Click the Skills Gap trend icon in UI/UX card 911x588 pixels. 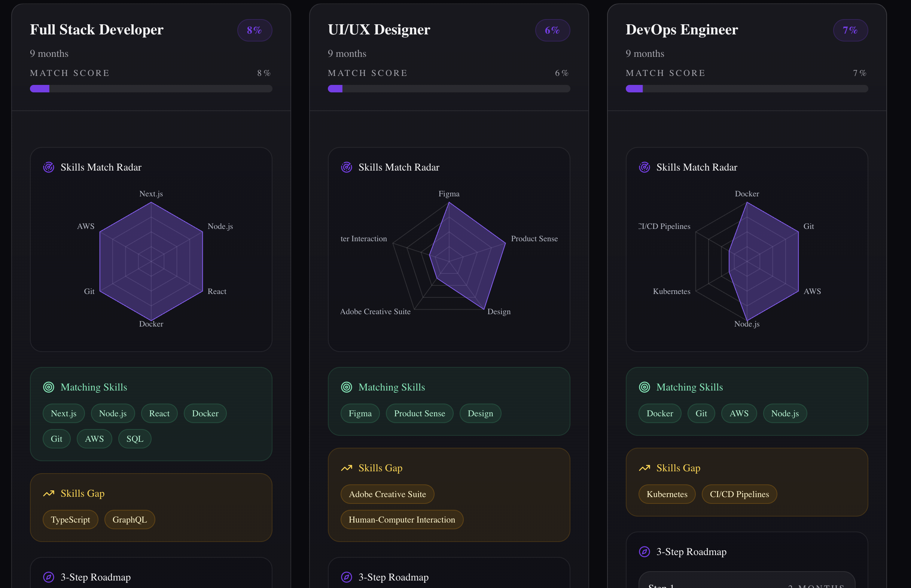347,468
